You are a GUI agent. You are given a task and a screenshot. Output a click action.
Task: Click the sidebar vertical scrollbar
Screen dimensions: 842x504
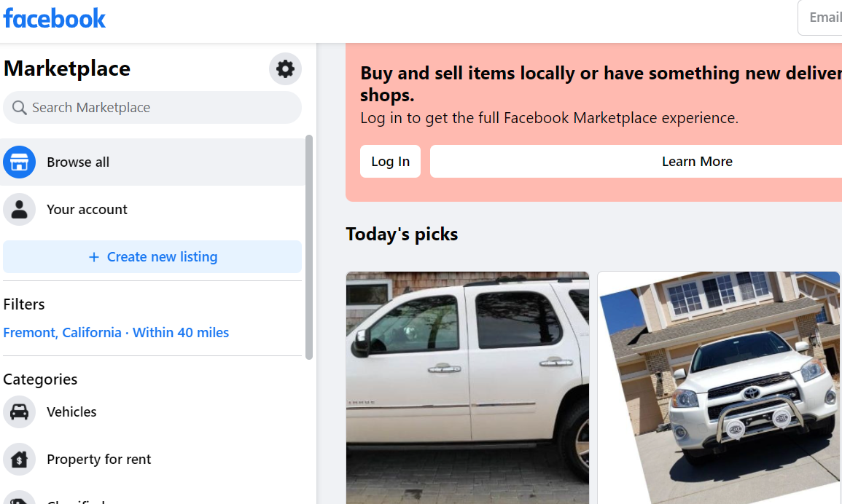click(x=309, y=248)
